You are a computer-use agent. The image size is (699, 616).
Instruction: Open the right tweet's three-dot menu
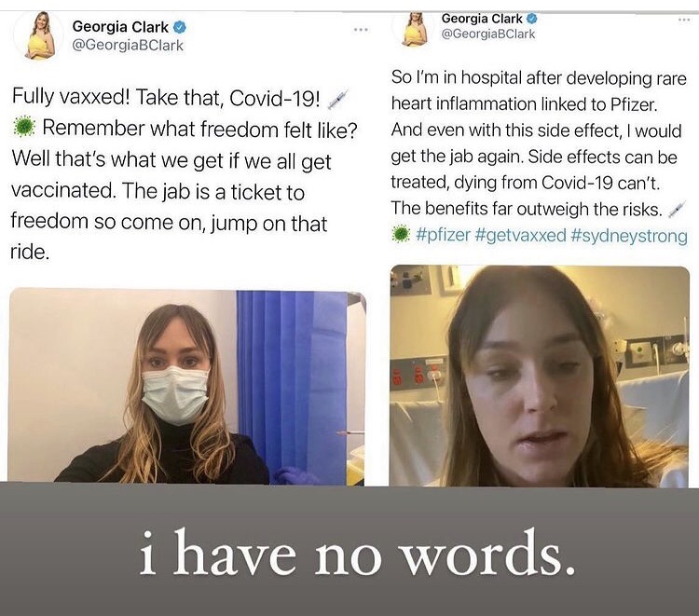tap(684, 20)
